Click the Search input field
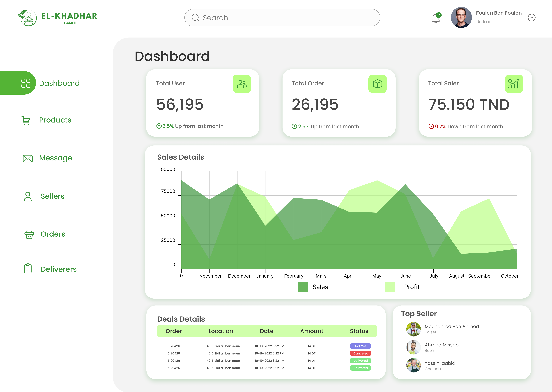The height and width of the screenshot is (392, 552). [x=282, y=18]
